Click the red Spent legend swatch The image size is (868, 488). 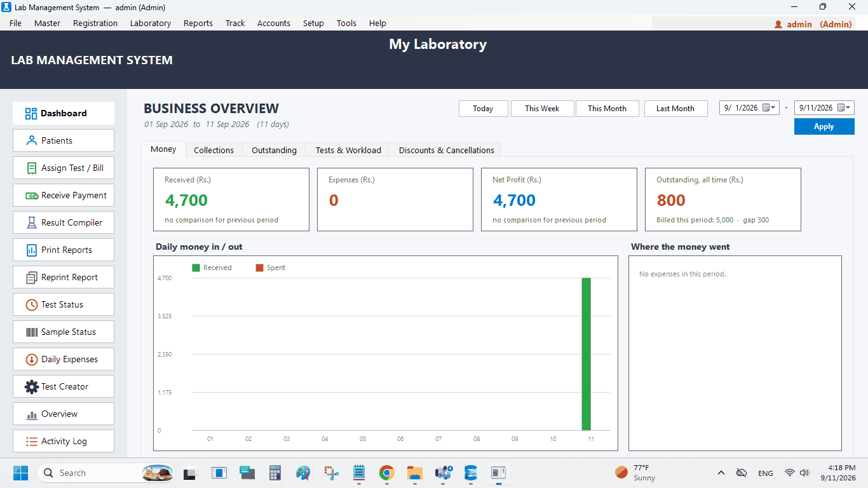pyautogui.click(x=259, y=268)
